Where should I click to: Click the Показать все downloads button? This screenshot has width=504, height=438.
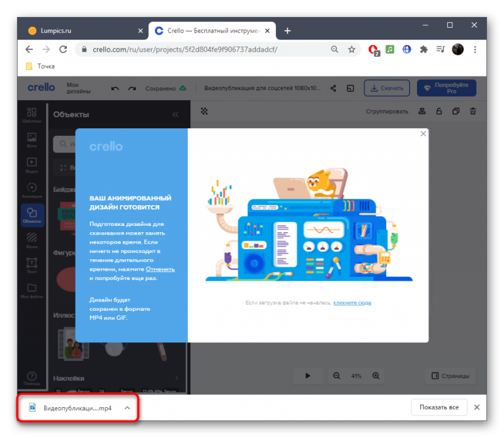coord(439,407)
